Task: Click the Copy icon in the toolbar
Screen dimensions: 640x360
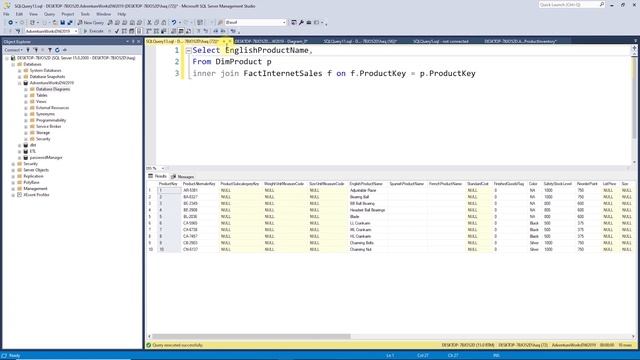Action: point(156,22)
